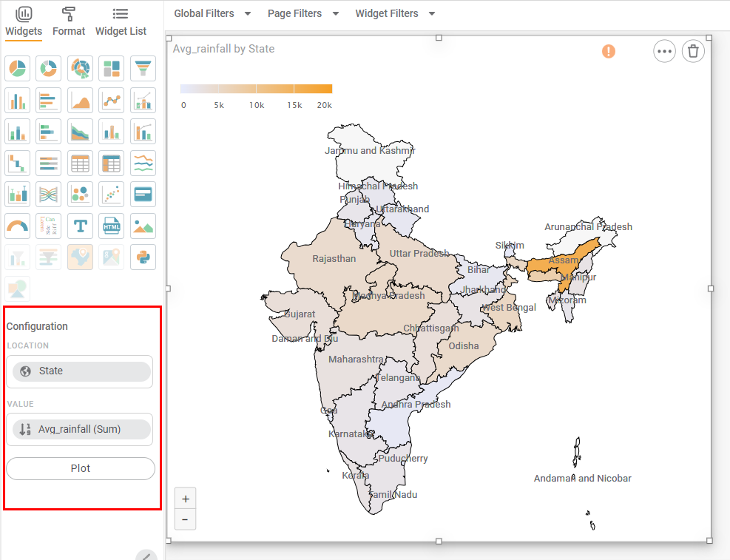Add a donut chart widget
This screenshot has width=730, height=560.
(x=49, y=69)
